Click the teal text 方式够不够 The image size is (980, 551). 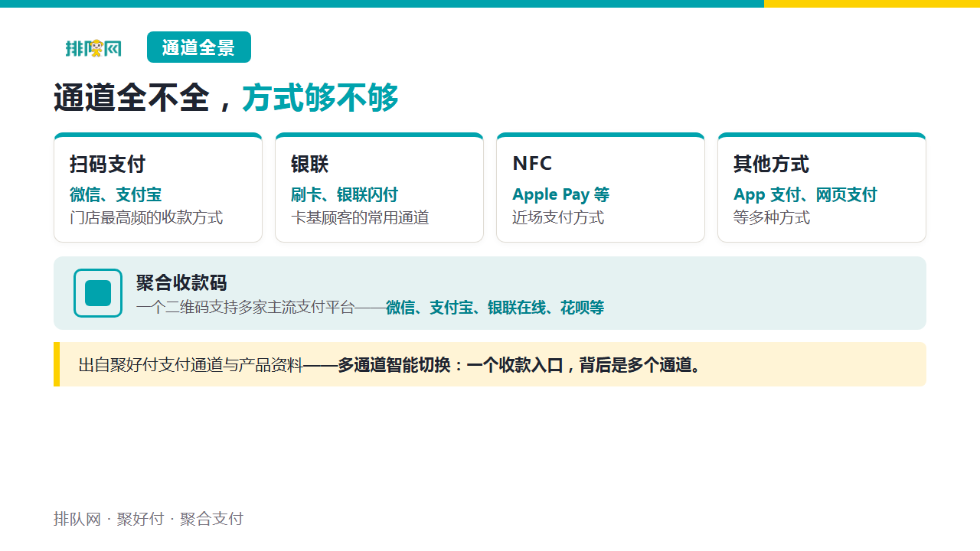[321, 98]
